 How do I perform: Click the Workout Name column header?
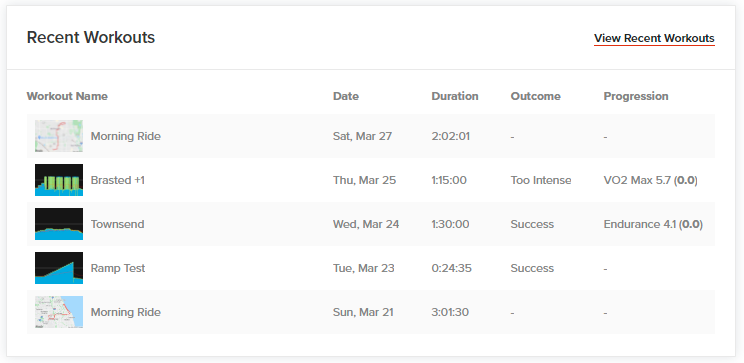67,96
